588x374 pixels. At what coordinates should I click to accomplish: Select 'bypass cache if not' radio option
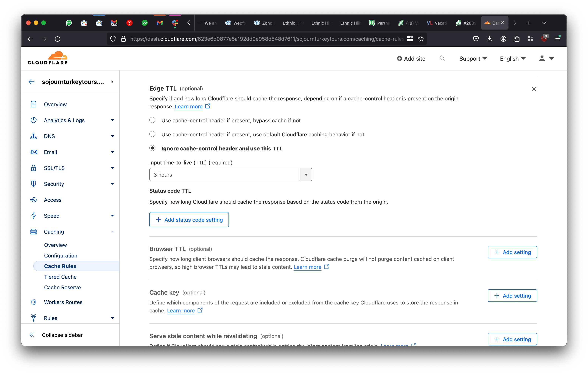coord(152,120)
